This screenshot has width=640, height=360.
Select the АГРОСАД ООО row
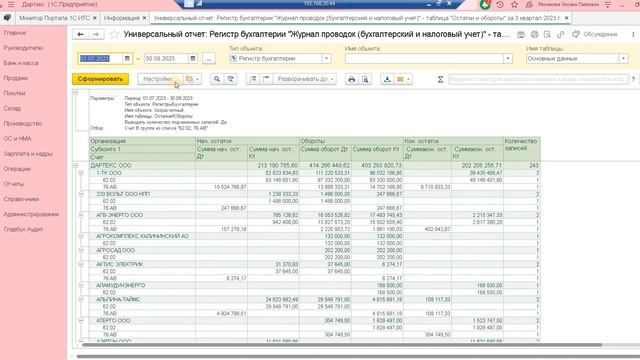[x=315, y=250]
